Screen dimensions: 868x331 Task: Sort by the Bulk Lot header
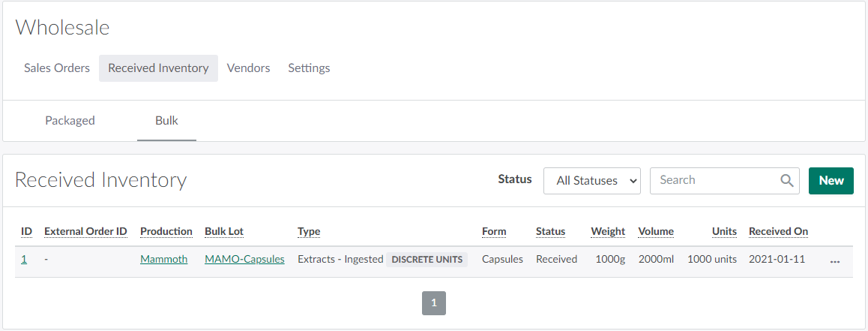click(224, 231)
